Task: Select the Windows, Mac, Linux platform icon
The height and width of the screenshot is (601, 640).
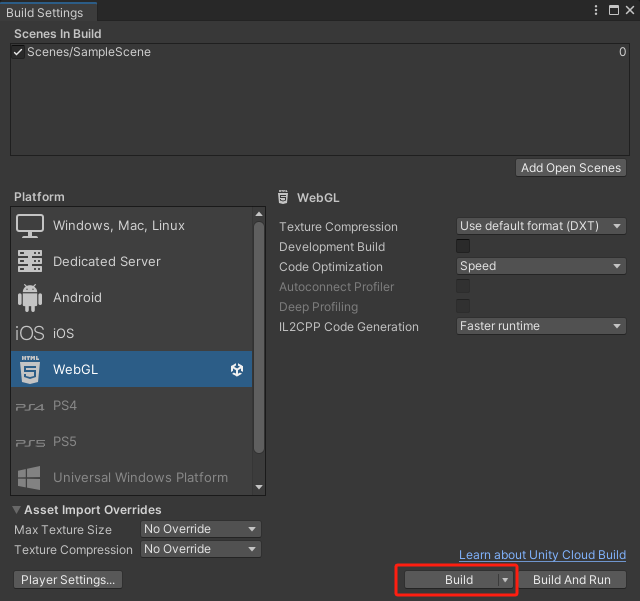Action: [x=30, y=226]
